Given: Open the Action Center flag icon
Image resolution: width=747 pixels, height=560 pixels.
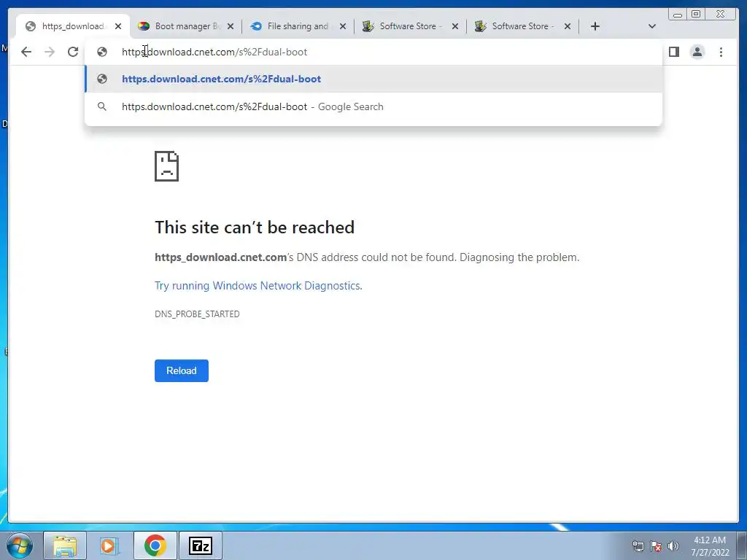Looking at the screenshot, I should click(x=656, y=546).
